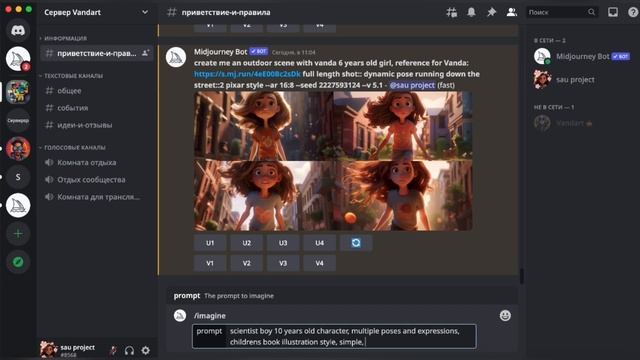Open Inbox icon in header
The height and width of the screenshot is (360, 640).
(613, 12)
